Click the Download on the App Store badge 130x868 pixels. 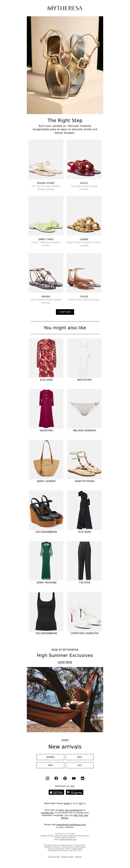point(56,792)
